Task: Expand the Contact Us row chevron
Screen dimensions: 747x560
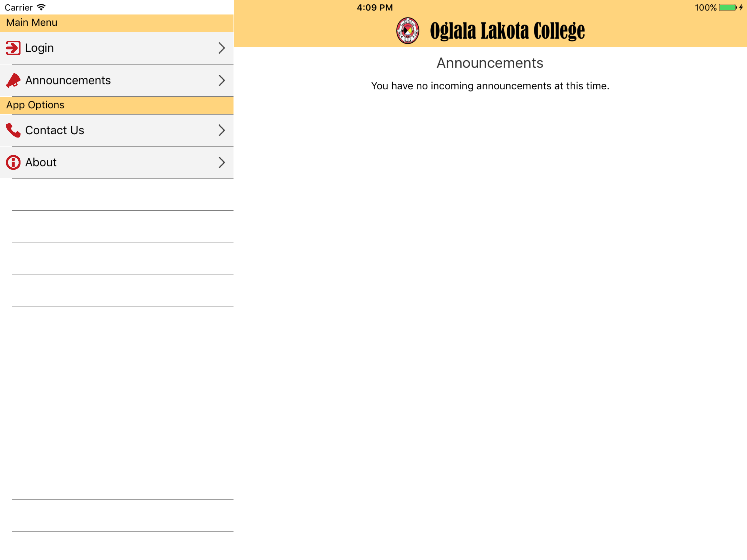Action: tap(221, 130)
